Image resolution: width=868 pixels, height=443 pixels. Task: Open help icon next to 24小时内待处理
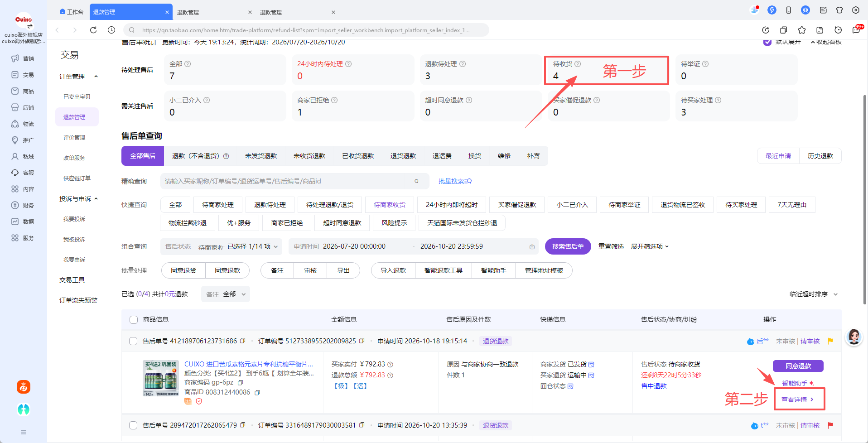348,64
